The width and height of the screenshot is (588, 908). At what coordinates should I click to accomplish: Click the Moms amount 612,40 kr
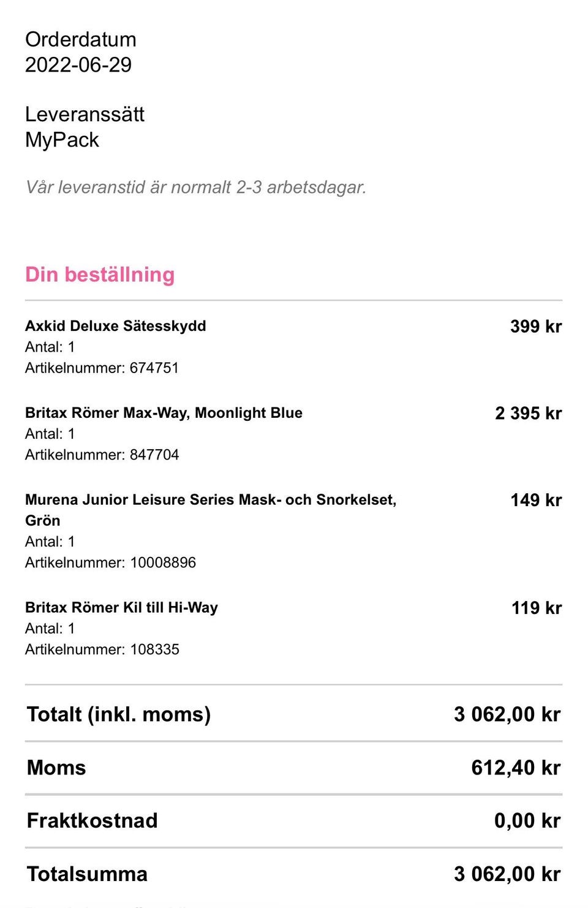(516, 768)
